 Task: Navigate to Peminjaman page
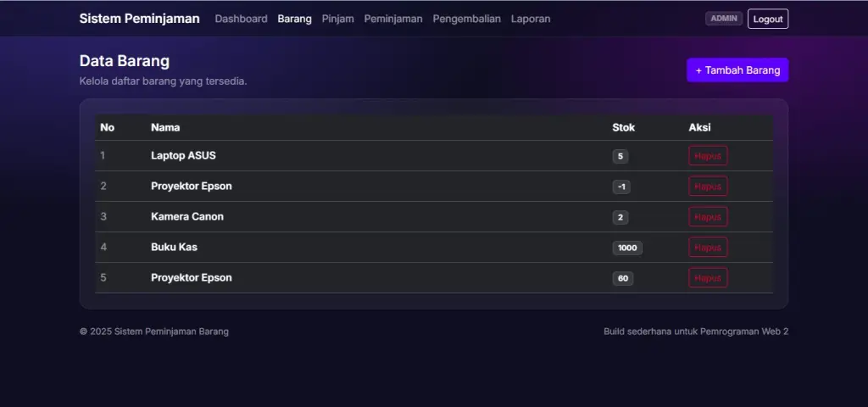[x=392, y=19]
